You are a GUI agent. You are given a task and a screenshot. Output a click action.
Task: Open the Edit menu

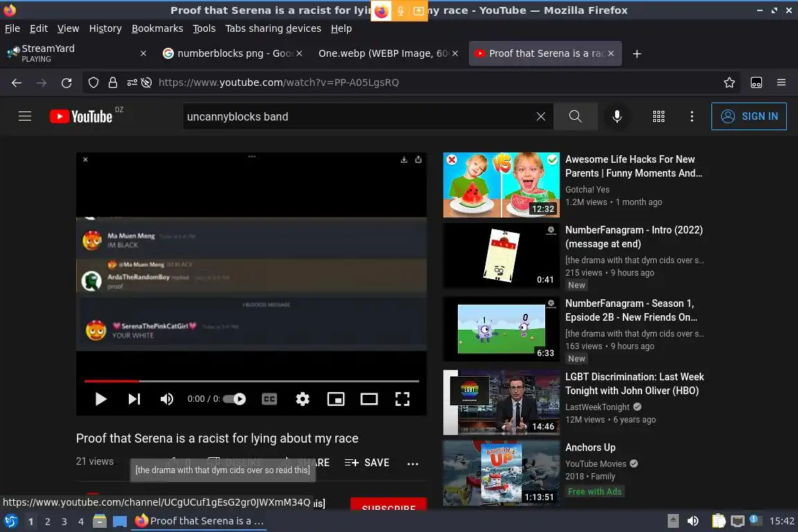(39, 28)
